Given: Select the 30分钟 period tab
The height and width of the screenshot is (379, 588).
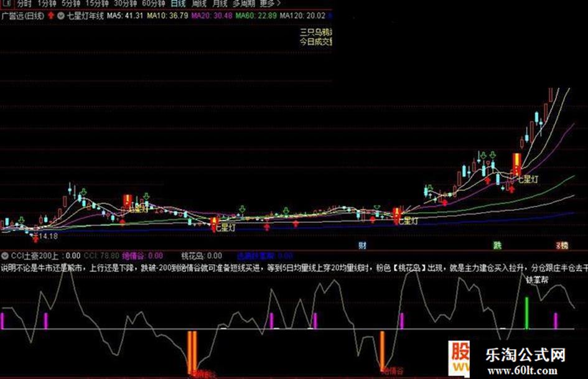Looking at the screenshot, I should pos(126,3).
